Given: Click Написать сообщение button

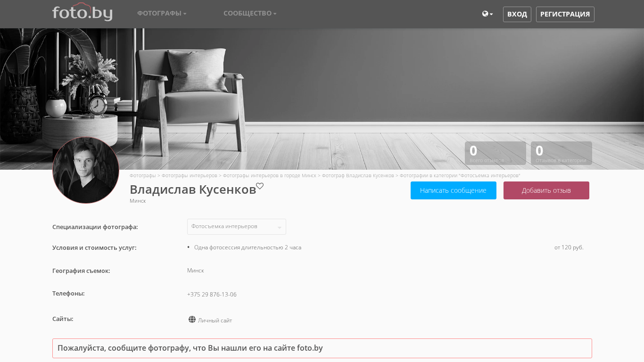Looking at the screenshot, I should tap(453, 190).
